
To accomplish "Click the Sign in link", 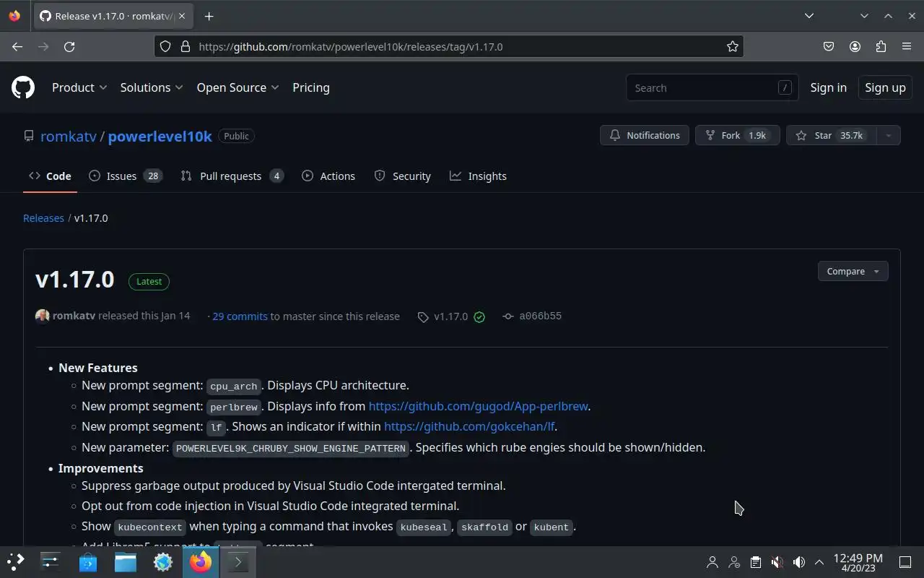I will point(828,87).
